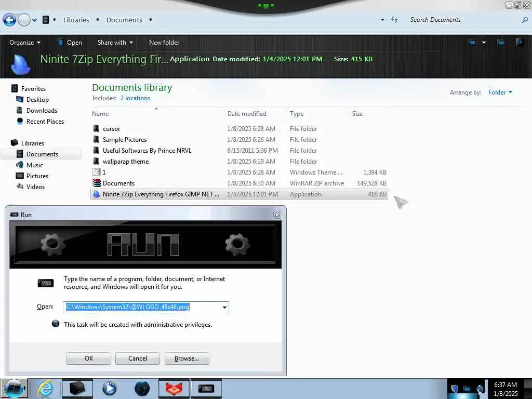The width and height of the screenshot is (532, 399).
Task: Select Documents library in the sidebar
Action: (x=42, y=154)
